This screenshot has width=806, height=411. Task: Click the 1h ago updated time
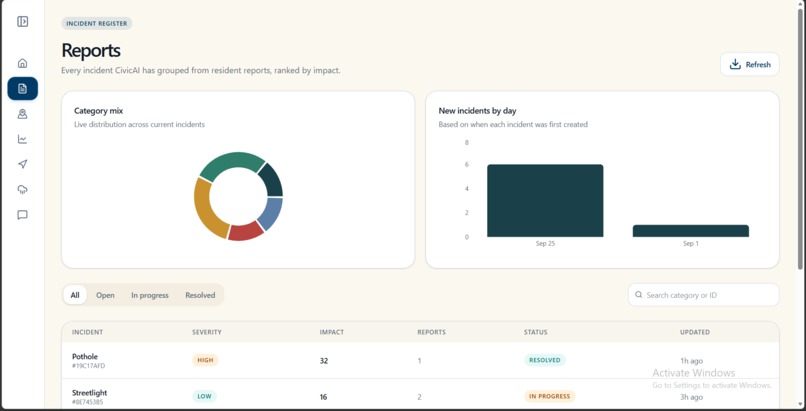click(x=691, y=361)
